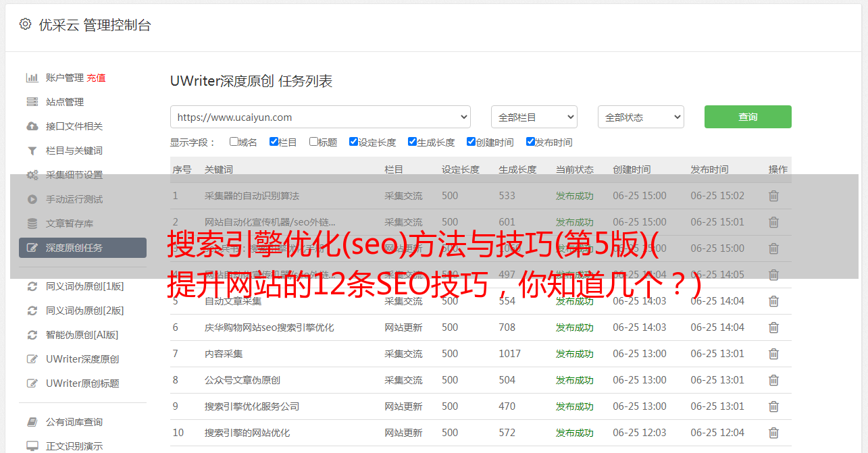Click keyword 搜索引擎的网站优化
The image size is (868, 453).
(x=247, y=433)
